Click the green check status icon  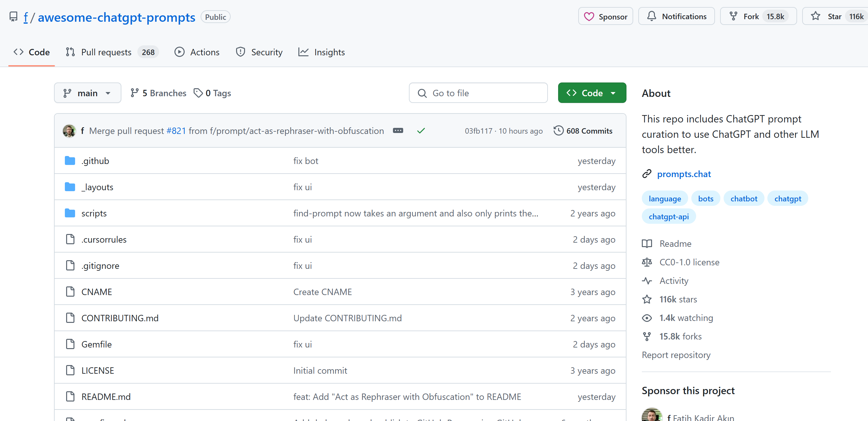pyautogui.click(x=421, y=131)
